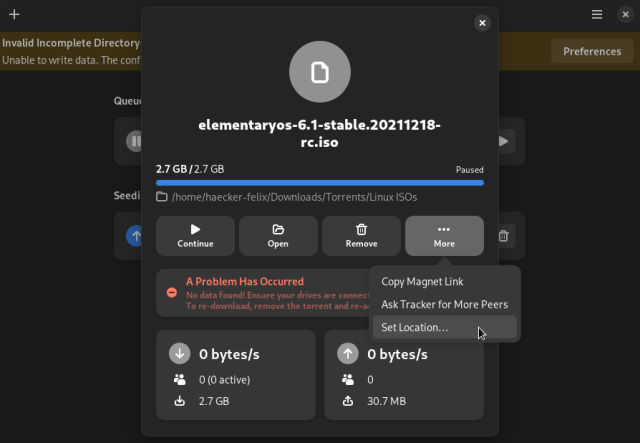Open Preferences from warning banner
This screenshot has width=640, height=443.
coord(592,51)
